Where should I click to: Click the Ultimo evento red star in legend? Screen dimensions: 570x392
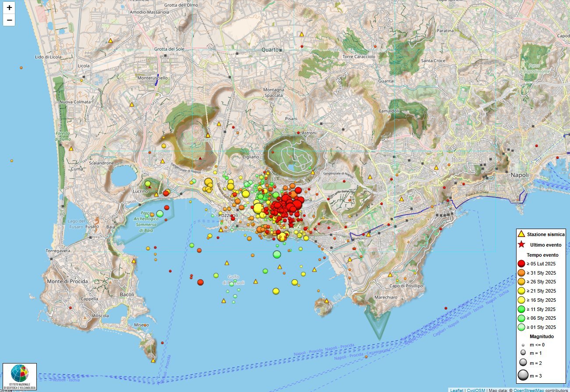point(521,245)
